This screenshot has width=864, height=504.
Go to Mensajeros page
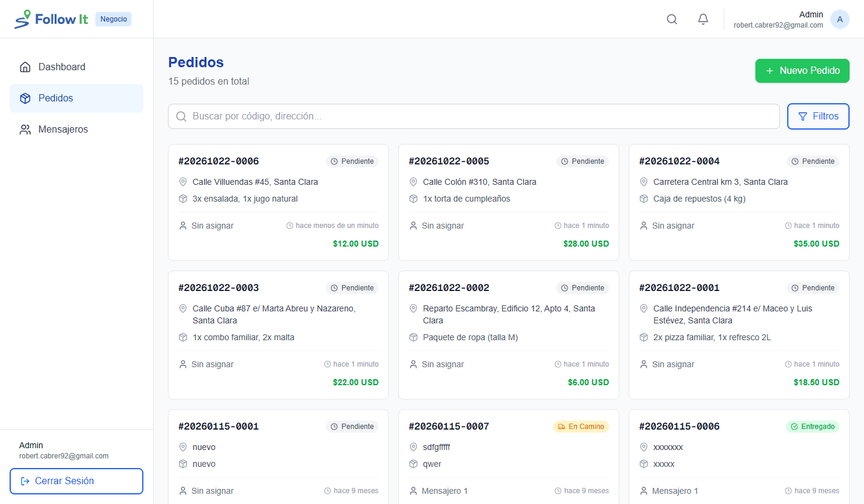click(x=76, y=130)
